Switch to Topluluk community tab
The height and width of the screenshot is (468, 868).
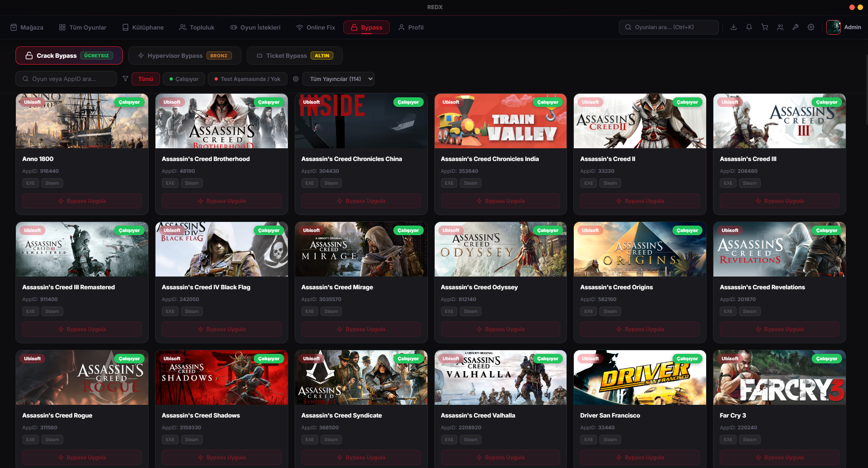(x=196, y=27)
